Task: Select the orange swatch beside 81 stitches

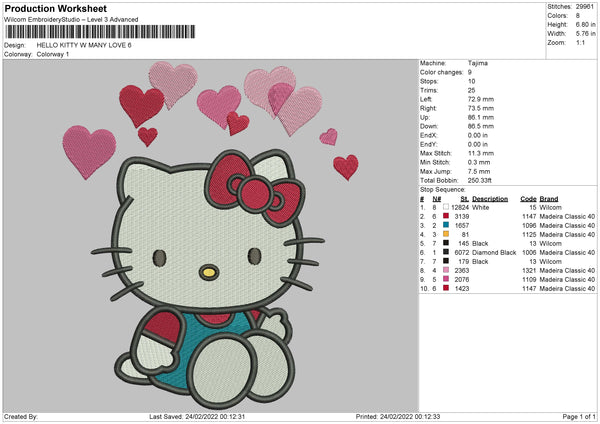Action: pos(446,234)
